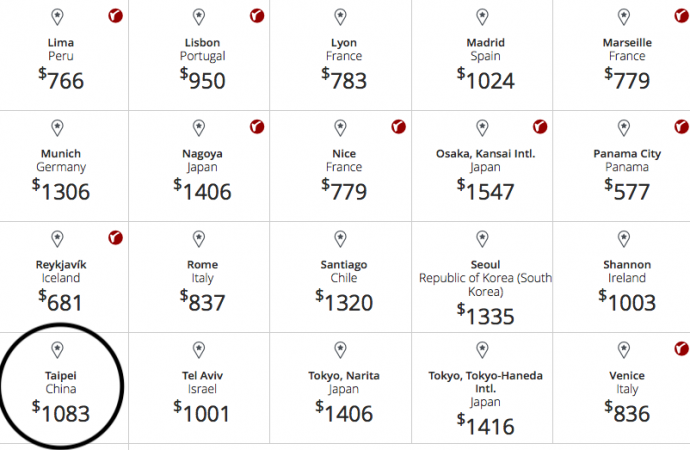This screenshot has width=690, height=450.
Task: Open the Taipei destination name link
Action: (x=59, y=376)
